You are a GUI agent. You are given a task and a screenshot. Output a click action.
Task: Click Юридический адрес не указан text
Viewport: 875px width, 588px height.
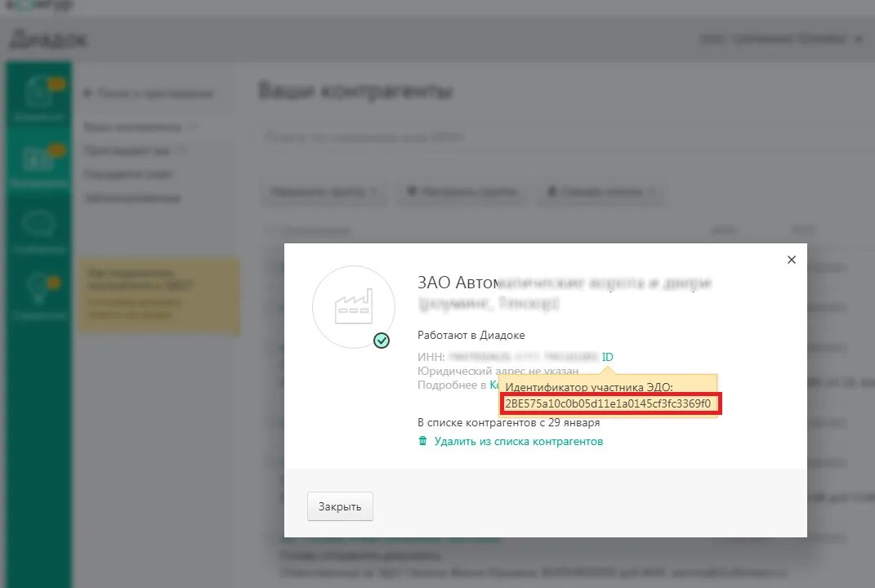coord(498,371)
